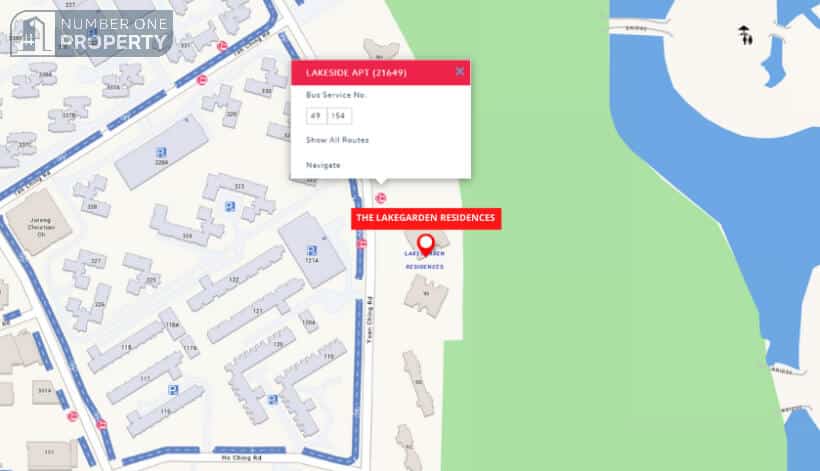Click the bus stop icon beneath the popup pointer
Viewport: 820px width, 471px height.
coord(381,198)
